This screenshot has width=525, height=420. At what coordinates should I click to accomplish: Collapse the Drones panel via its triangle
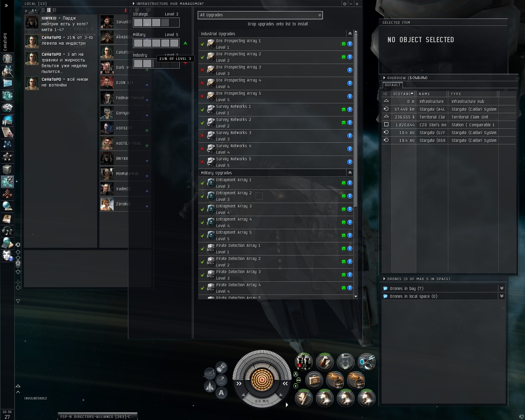click(x=384, y=279)
